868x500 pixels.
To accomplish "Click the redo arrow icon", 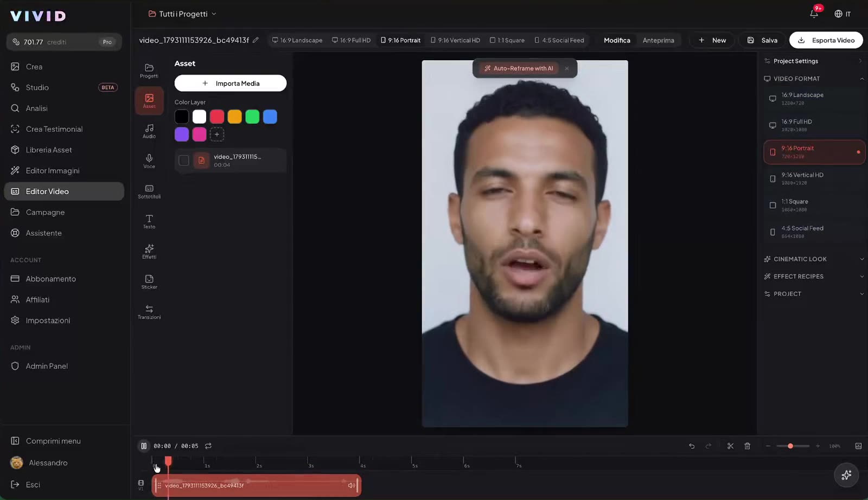I will tap(708, 446).
